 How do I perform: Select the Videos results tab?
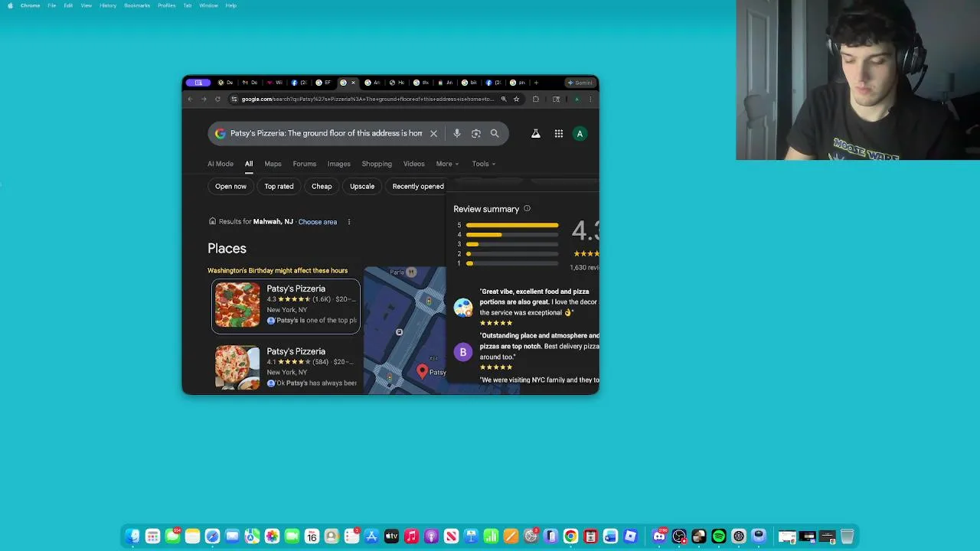coord(413,164)
